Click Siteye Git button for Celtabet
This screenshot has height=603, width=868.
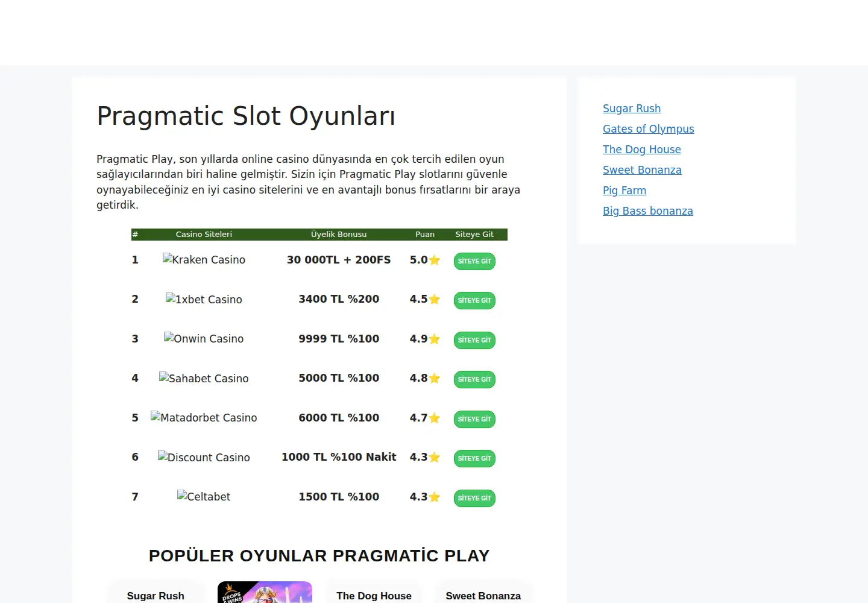click(474, 498)
